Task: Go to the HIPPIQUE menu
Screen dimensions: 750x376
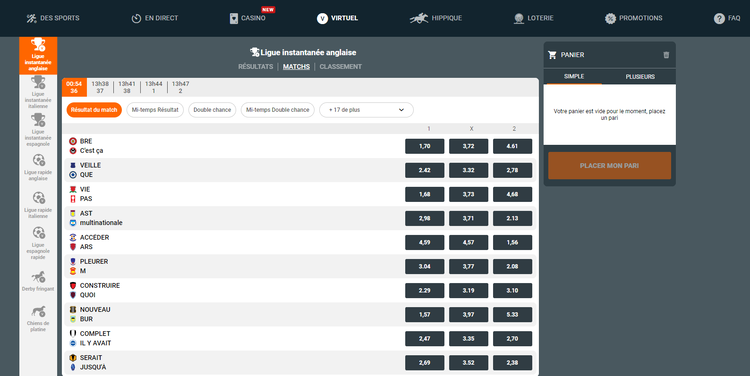Action: (436, 18)
